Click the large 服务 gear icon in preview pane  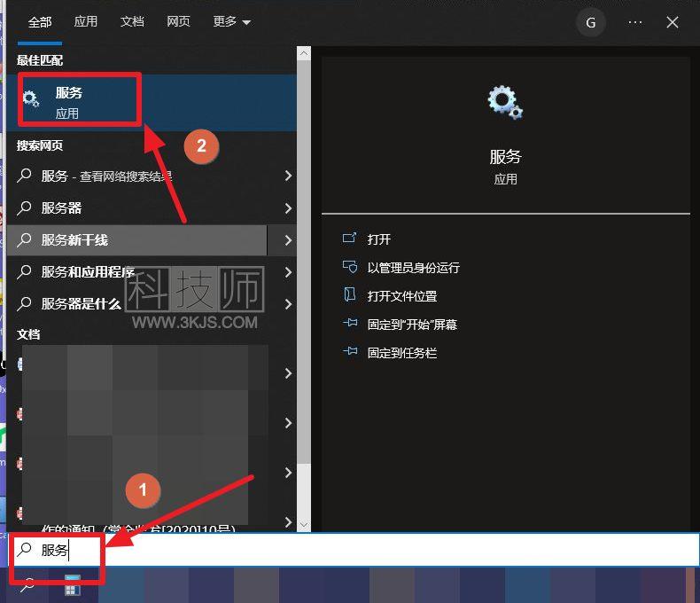click(505, 102)
